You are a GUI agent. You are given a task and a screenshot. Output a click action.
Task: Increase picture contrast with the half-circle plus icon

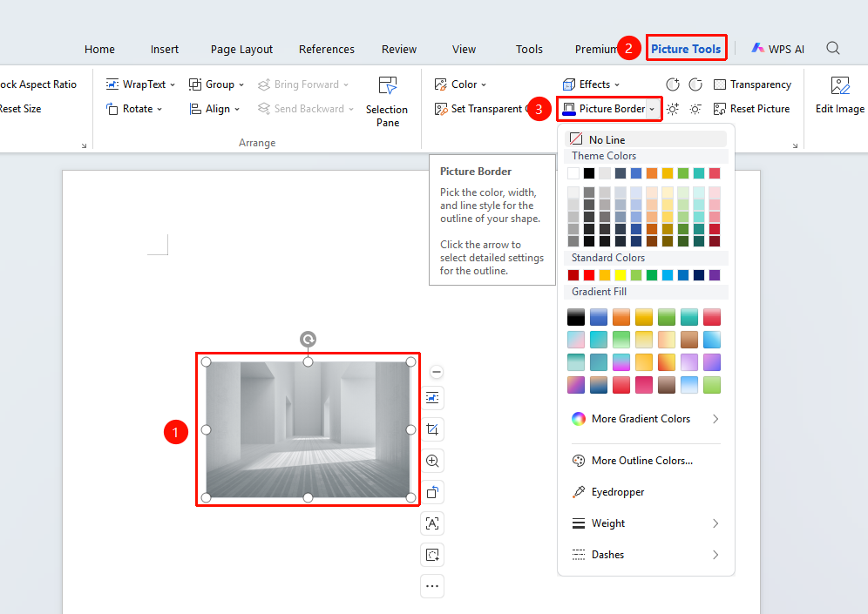coord(673,84)
